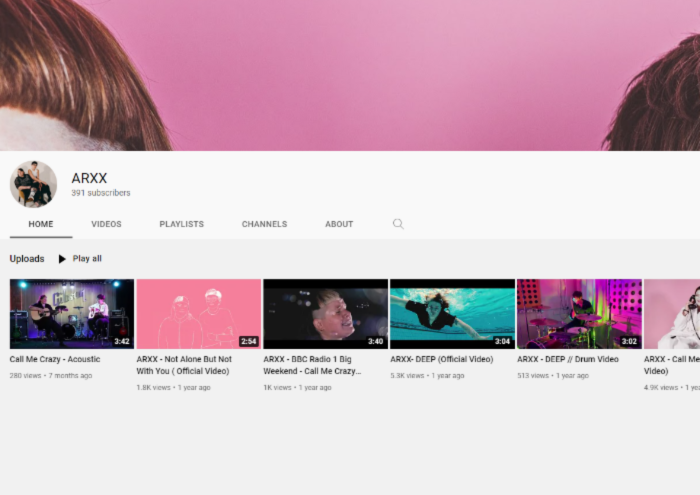Open the BBC Radio 1 Big Weekend thumbnail
Viewport: 700px width, 495px height.
coord(325,314)
